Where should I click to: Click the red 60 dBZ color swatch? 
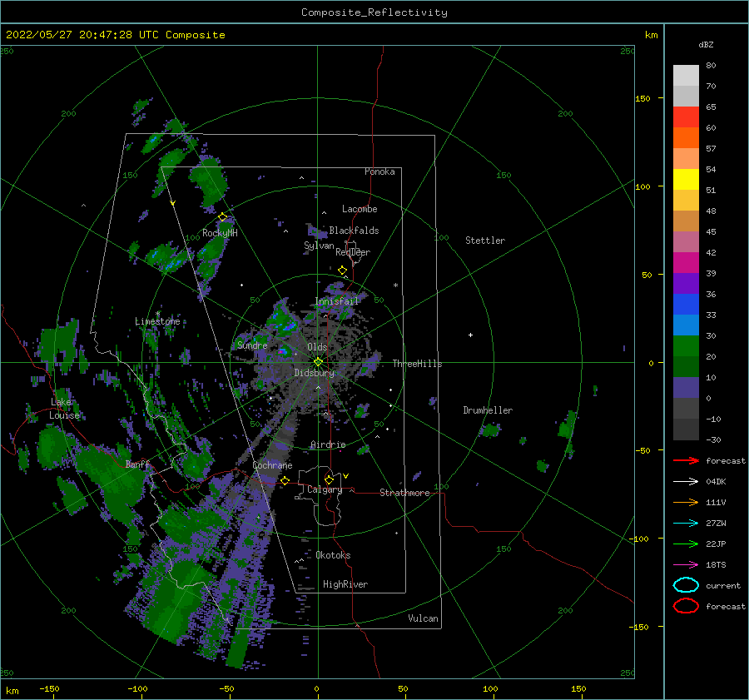686,117
